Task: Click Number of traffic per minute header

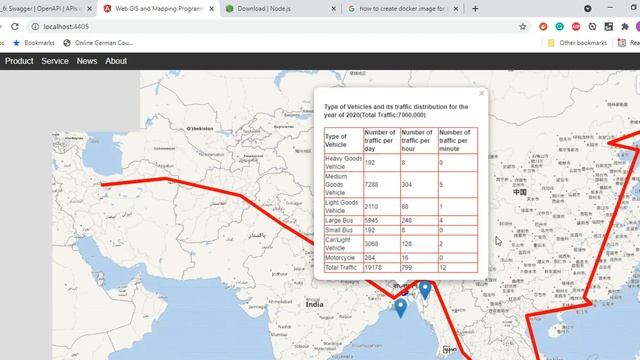Action: (x=458, y=140)
